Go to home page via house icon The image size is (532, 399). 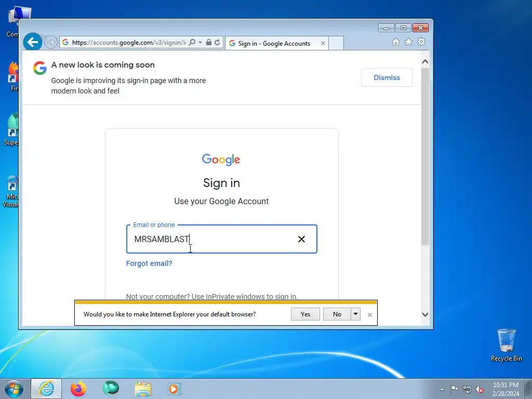click(x=395, y=42)
